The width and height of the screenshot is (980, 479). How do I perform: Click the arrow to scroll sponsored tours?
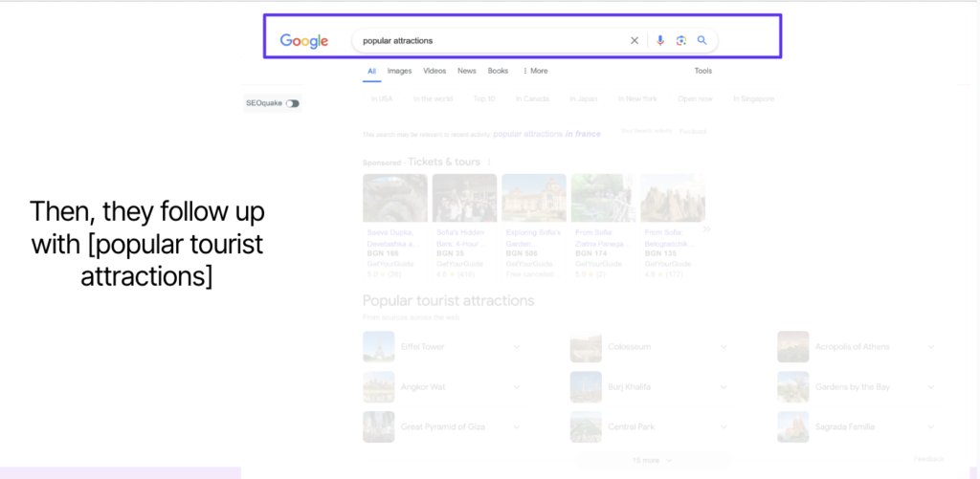click(707, 229)
